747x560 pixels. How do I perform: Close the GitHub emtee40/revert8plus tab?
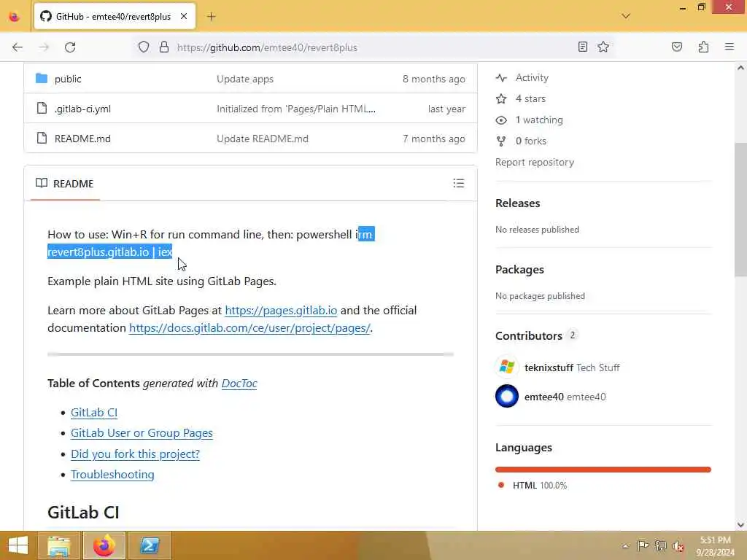tap(183, 17)
